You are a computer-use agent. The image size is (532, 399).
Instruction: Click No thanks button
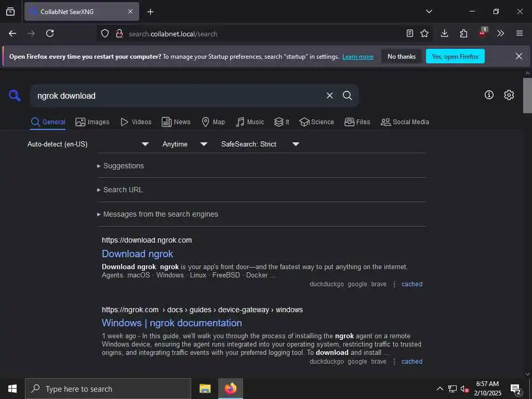402,57
